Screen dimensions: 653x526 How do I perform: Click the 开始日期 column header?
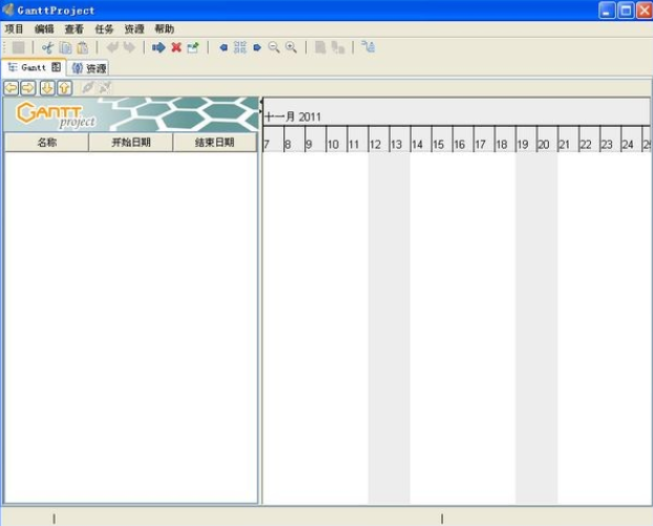point(131,142)
